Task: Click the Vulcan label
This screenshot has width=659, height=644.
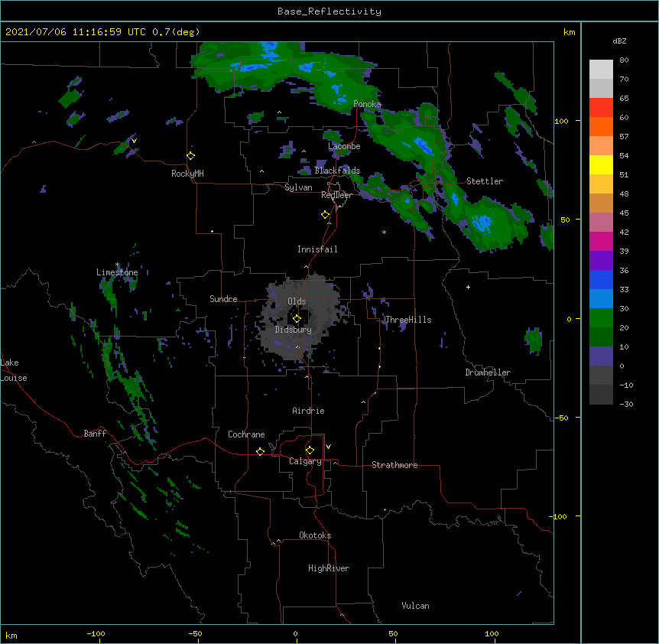Action: pos(415,606)
